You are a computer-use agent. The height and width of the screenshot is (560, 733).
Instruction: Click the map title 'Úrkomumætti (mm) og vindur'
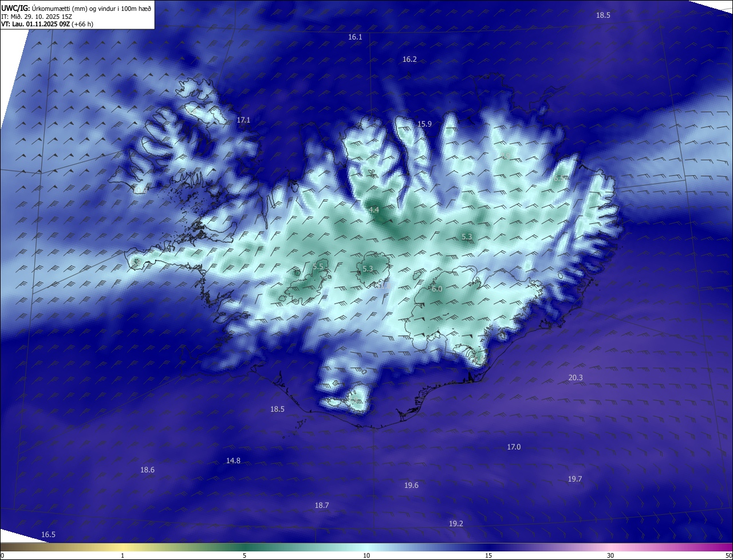click(x=69, y=8)
